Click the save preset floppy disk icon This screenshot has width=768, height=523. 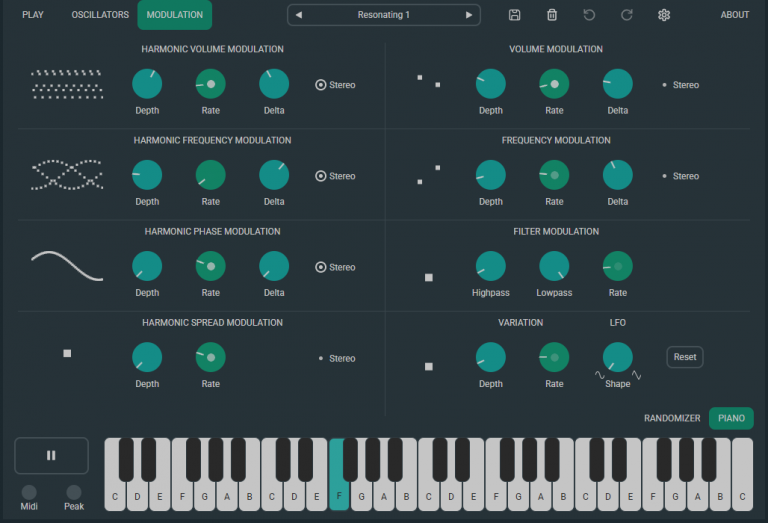514,15
